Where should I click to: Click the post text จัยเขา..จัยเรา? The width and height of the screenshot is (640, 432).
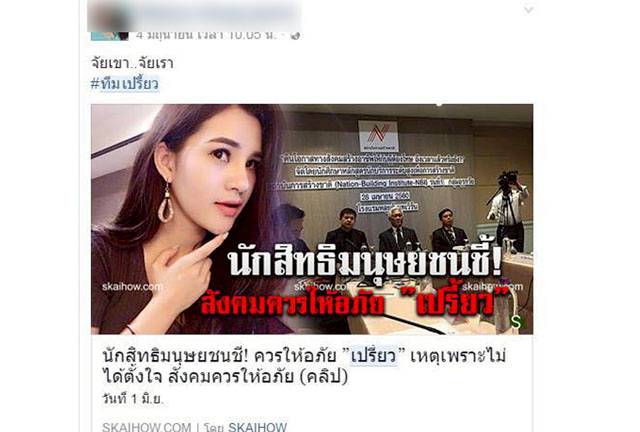coord(132,63)
